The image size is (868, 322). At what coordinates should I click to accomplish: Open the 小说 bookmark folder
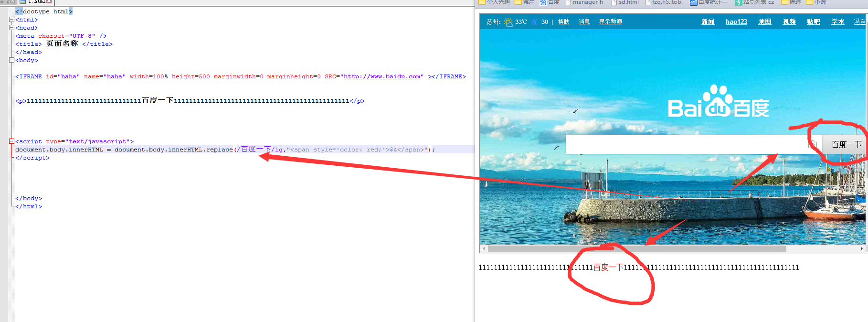[816, 2]
